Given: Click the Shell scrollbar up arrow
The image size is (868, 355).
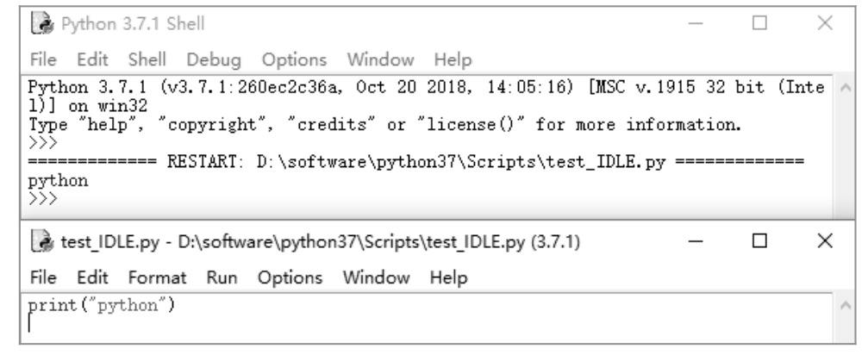Looking at the screenshot, I should (x=845, y=87).
